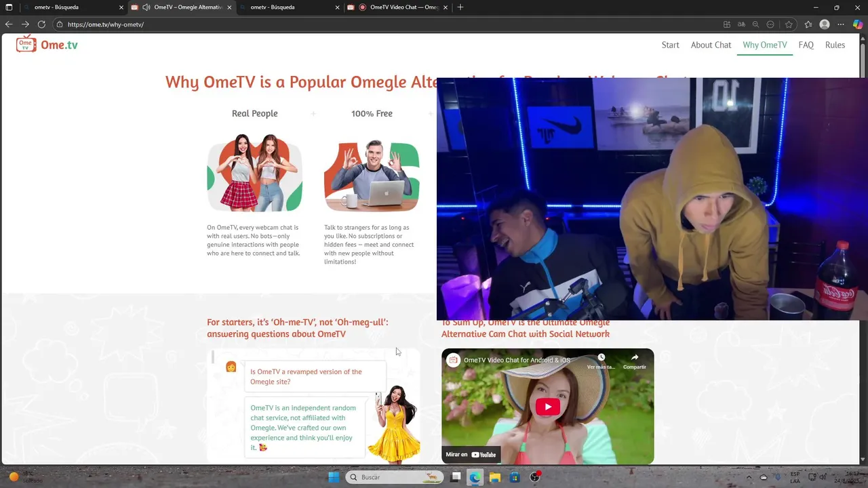Viewport: 868px width, 488px height.
Task: Click the Ome.tv logo
Action: 47,45
